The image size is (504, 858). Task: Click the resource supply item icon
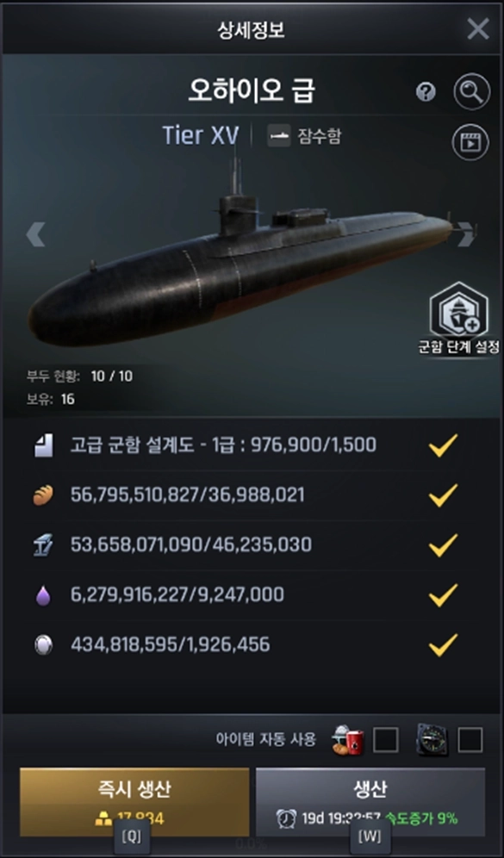[347, 740]
